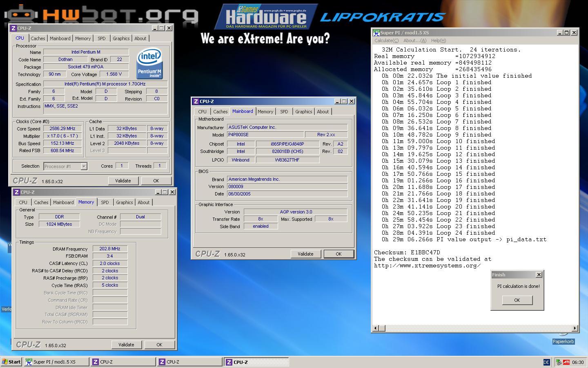
Task: Open the active third CPU-Z taskbar button
Action: point(256,362)
